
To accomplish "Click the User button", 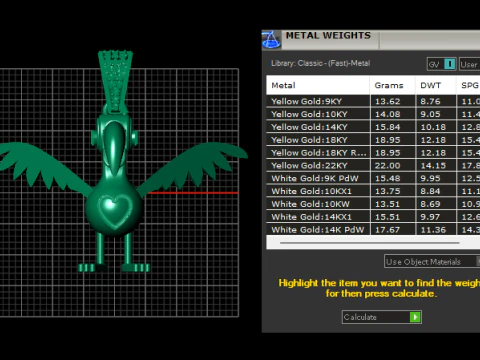I will 469,64.
